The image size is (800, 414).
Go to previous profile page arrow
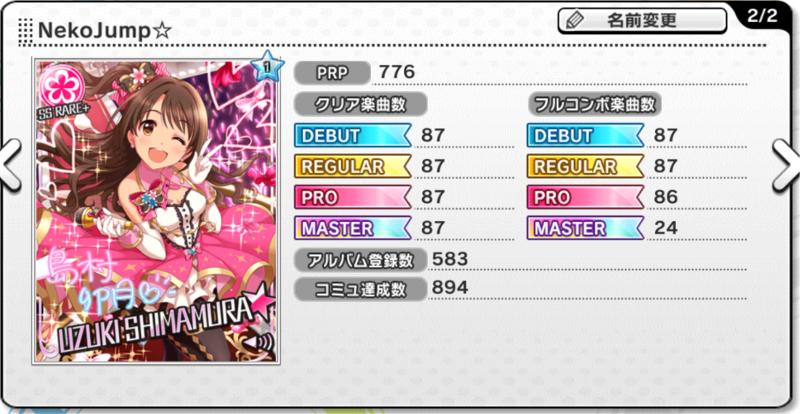(x=10, y=164)
